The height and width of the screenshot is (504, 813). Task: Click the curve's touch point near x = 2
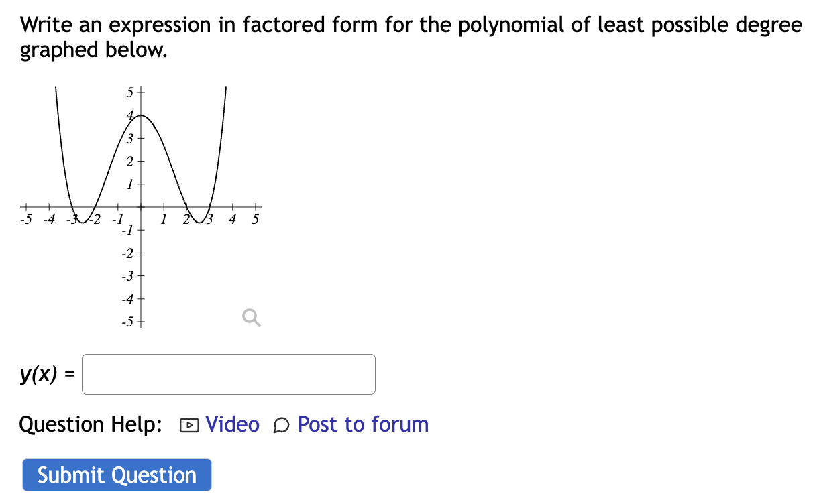[x=186, y=206]
